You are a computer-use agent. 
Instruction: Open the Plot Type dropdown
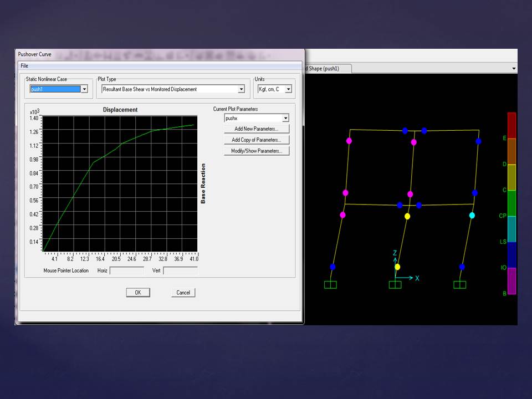point(241,89)
